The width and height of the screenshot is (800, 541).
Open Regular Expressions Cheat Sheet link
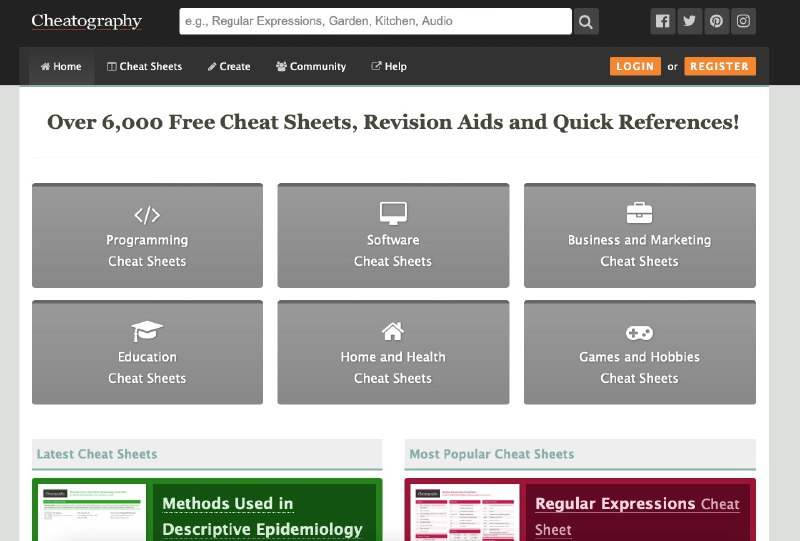coord(637,517)
